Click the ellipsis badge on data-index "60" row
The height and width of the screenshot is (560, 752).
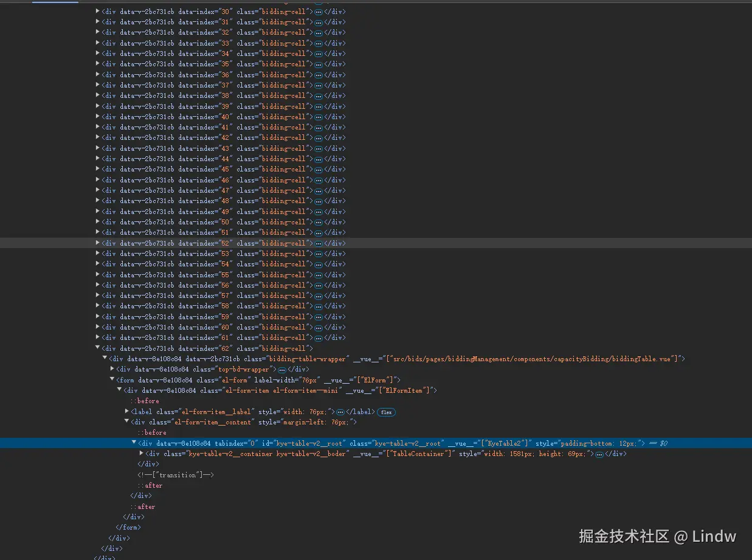tap(318, 327)
